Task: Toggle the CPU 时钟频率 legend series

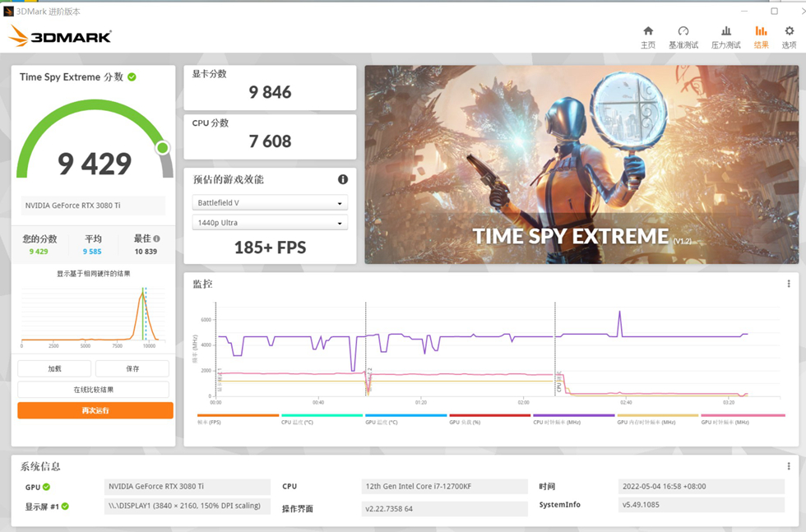Action: 574,419
